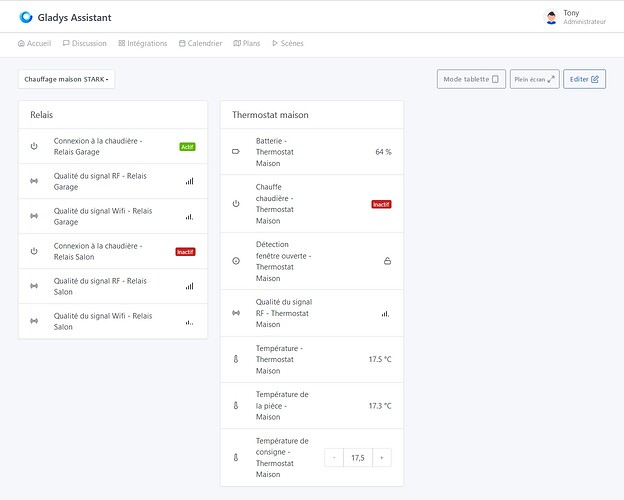Click the Relais card title
Viewport: 624px width, 500px height.
click(42, 115)
